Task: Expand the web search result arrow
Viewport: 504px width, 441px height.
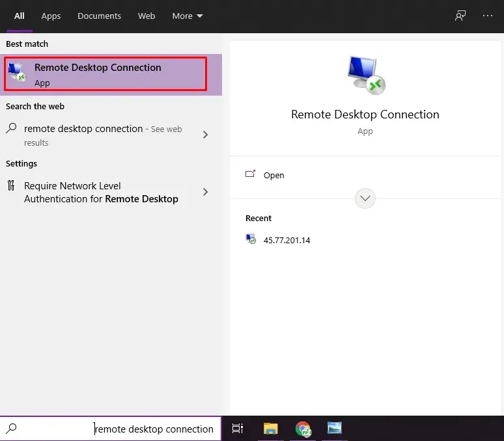Action: click(206, 135)
